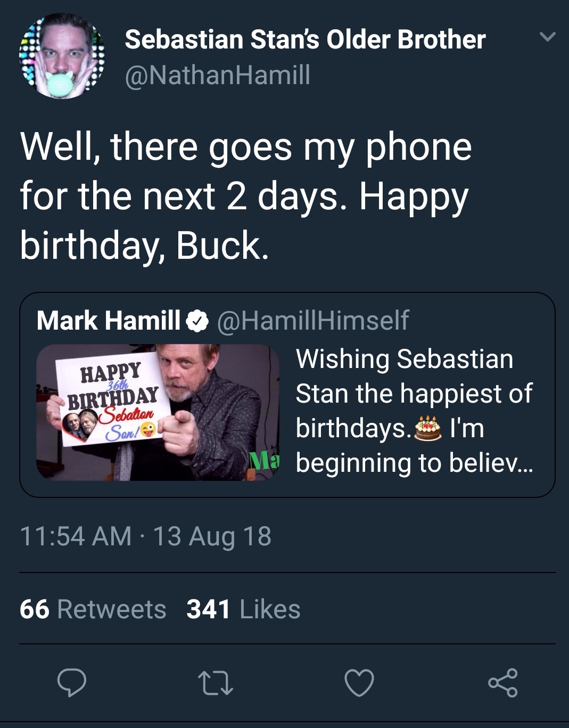Screen dimensions: 569x728
Task: Tap the main tweet text
Action: click(x=245, y=196)
